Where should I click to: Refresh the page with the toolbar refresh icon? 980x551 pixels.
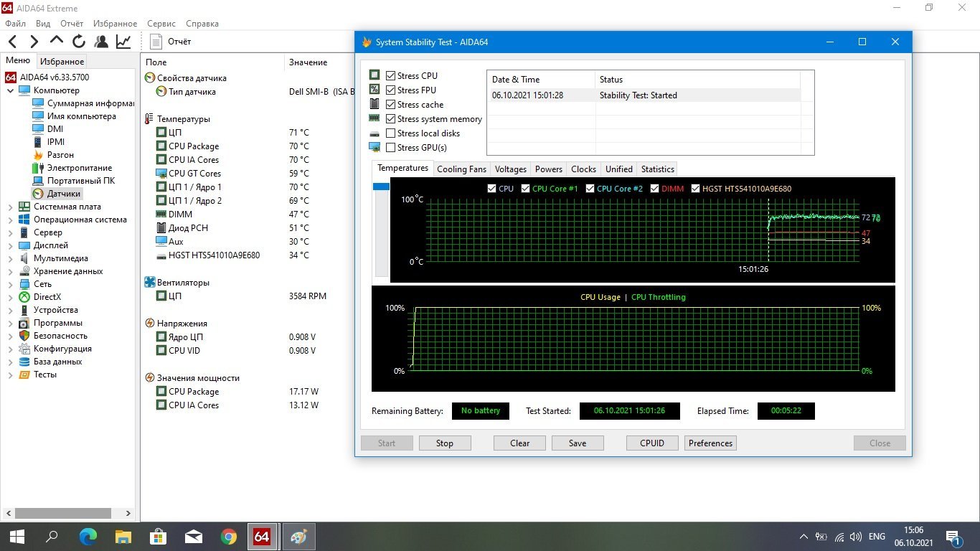point(78,42)
